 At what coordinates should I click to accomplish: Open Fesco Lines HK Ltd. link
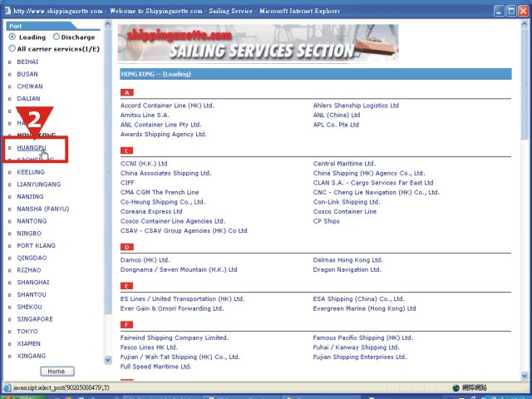click(x=149, y=347)
